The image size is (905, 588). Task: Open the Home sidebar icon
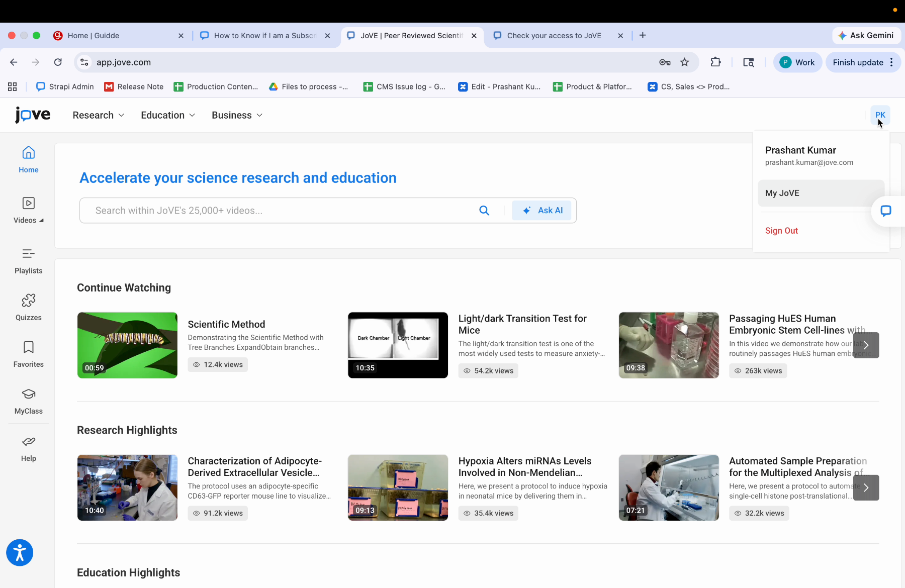(29, 153)
